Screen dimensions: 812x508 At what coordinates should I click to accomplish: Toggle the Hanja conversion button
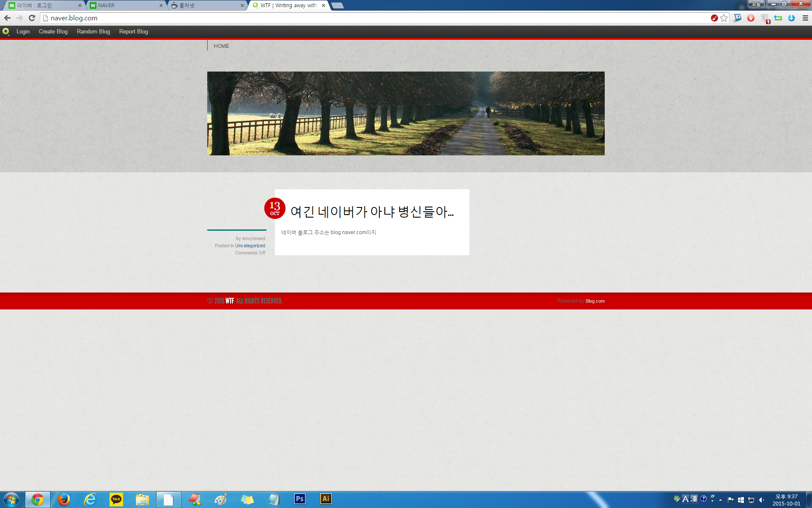694,499
